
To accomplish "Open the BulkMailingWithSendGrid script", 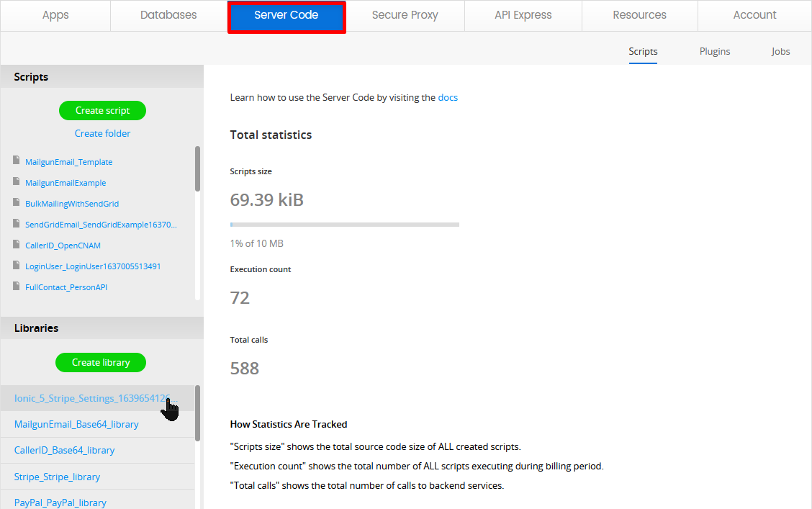I will (72, 204).
